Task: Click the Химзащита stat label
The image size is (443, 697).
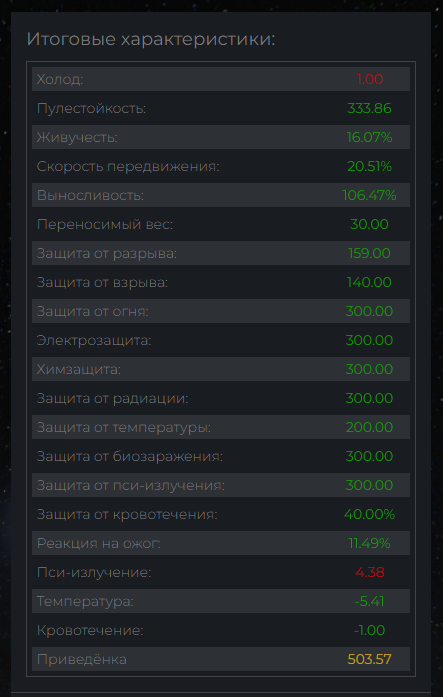Action: click(79, 369)
